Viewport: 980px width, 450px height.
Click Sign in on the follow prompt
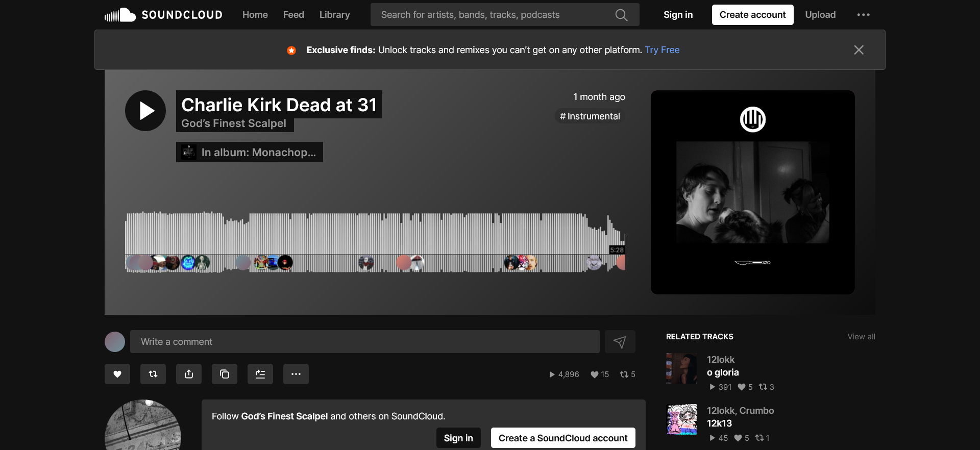(x=458, y=438)
